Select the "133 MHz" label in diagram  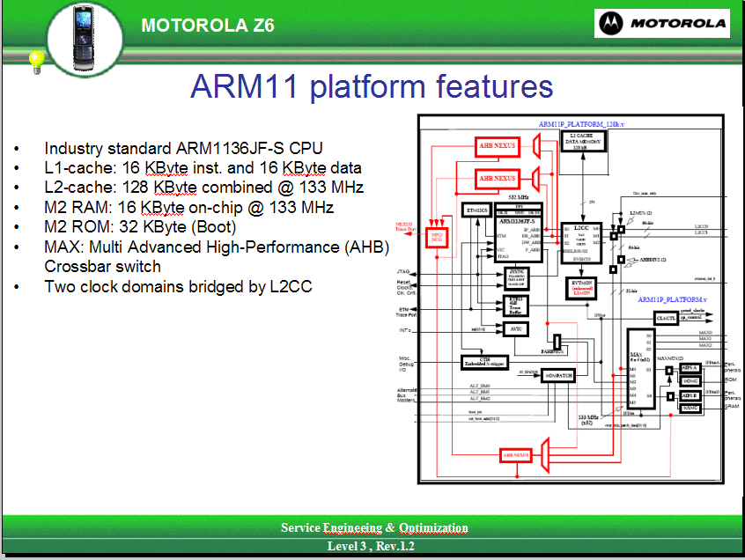(587, 417)
